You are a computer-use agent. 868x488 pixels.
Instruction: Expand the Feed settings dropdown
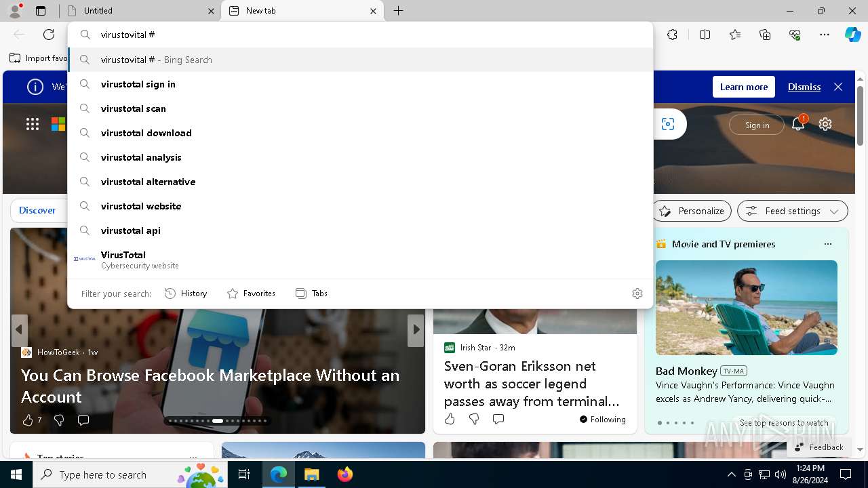point(793,211)
